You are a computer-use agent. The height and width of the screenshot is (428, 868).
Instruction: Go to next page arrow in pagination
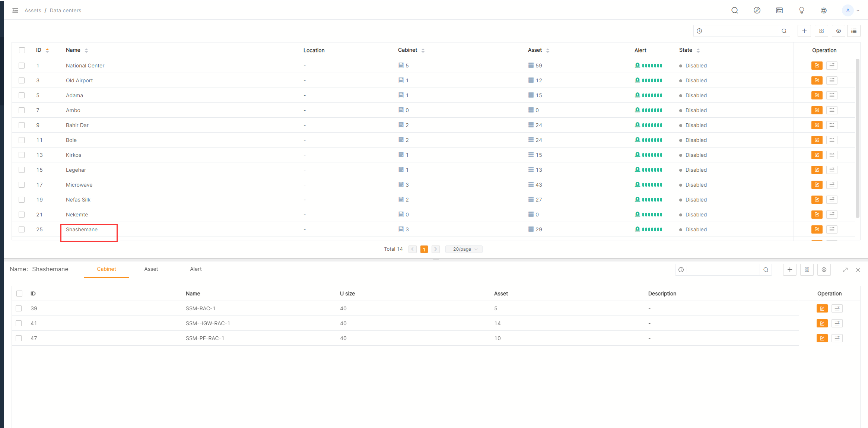point(435,249)
